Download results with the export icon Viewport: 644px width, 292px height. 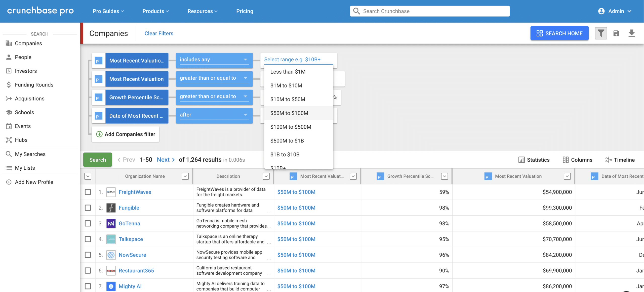(632, 33)
